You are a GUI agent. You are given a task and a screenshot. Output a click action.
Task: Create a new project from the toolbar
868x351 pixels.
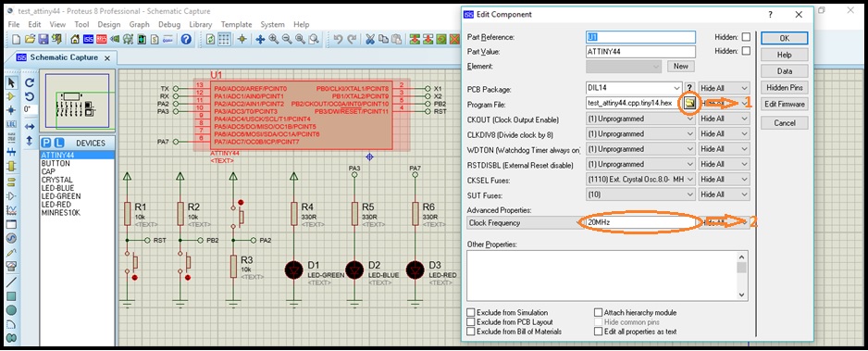16,39
